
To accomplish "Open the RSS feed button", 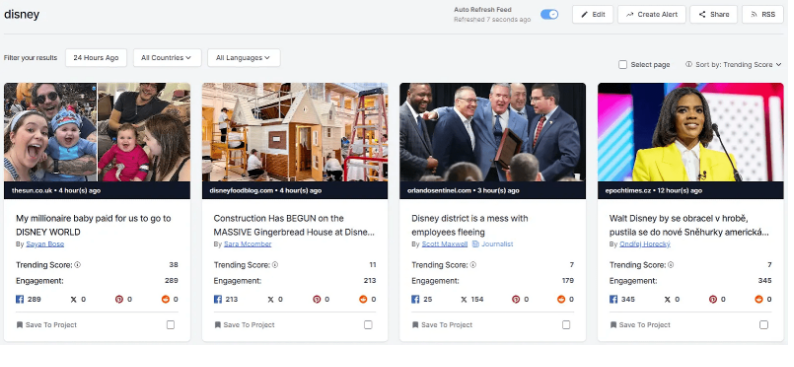I will coord(762,15).
